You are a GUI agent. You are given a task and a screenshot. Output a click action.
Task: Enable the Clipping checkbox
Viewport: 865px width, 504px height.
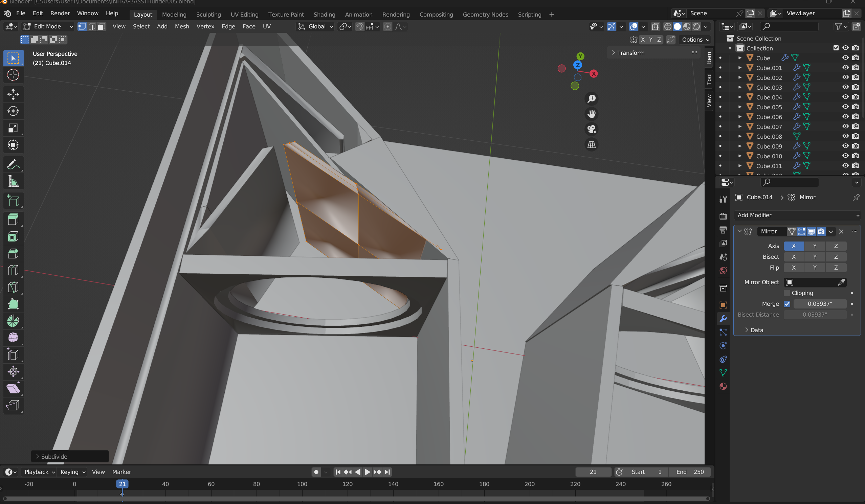pos(787,293)
